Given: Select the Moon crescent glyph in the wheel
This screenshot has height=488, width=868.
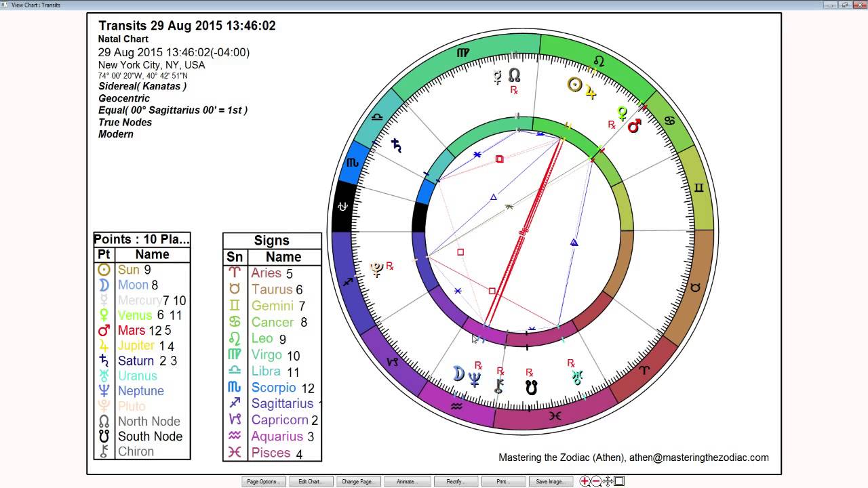Looking at the screenshot, I should pos(459,373).
